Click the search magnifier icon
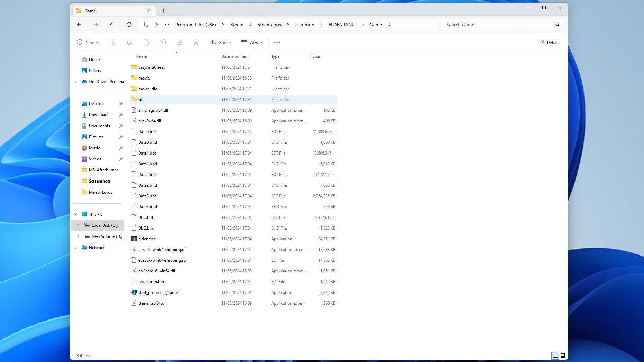 [x=557, y=25]
